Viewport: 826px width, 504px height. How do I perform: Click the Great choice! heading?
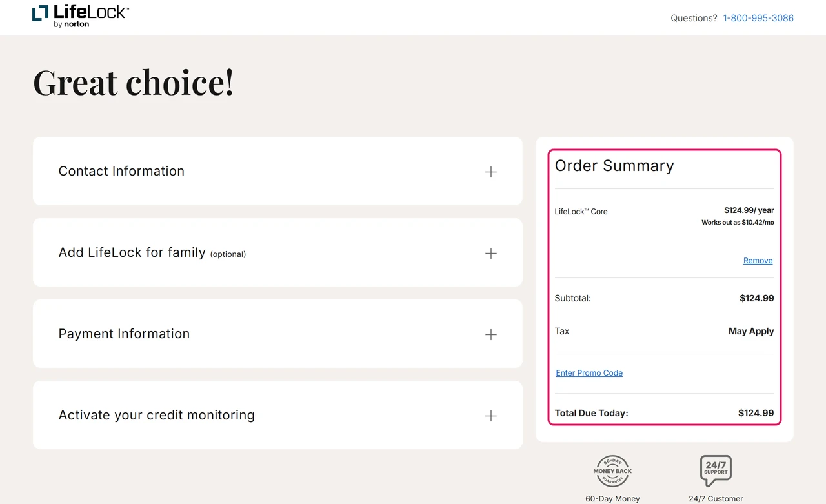click(x=134, y=83)
